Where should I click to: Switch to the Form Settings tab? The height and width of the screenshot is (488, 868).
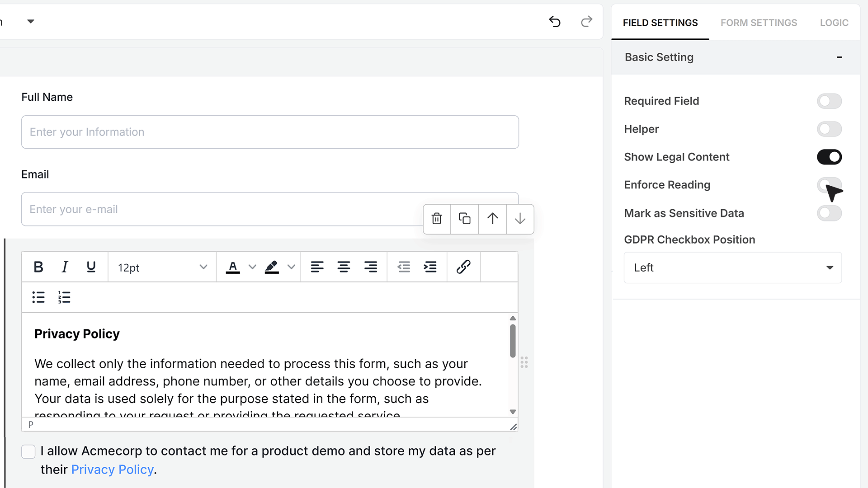click(x=759, y=23)
